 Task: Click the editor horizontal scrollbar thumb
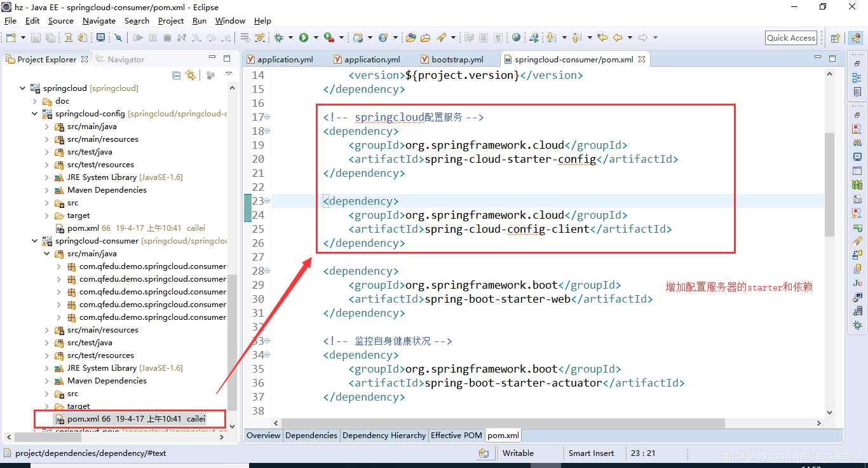503,423
